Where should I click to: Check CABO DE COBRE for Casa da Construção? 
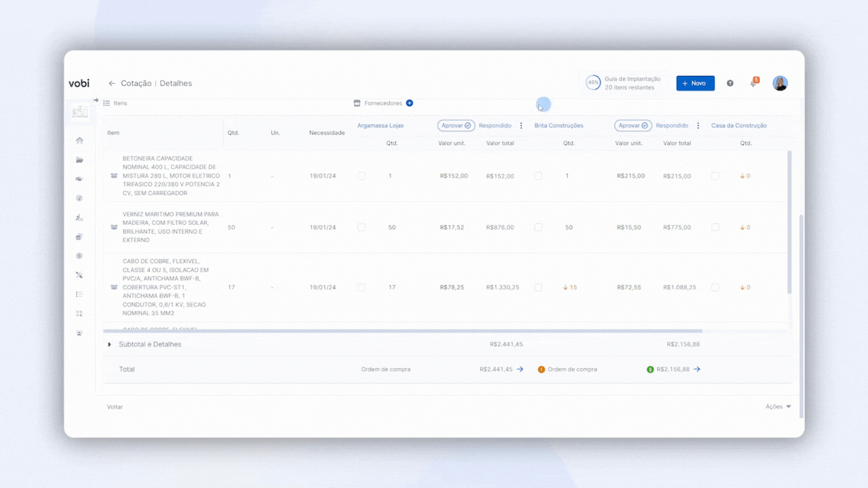click(715, 287)
